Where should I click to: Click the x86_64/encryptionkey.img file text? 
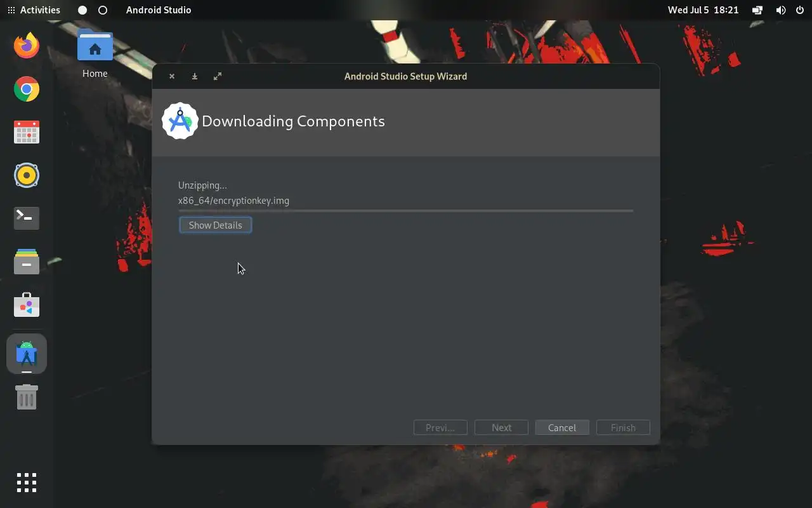point(233,201)
